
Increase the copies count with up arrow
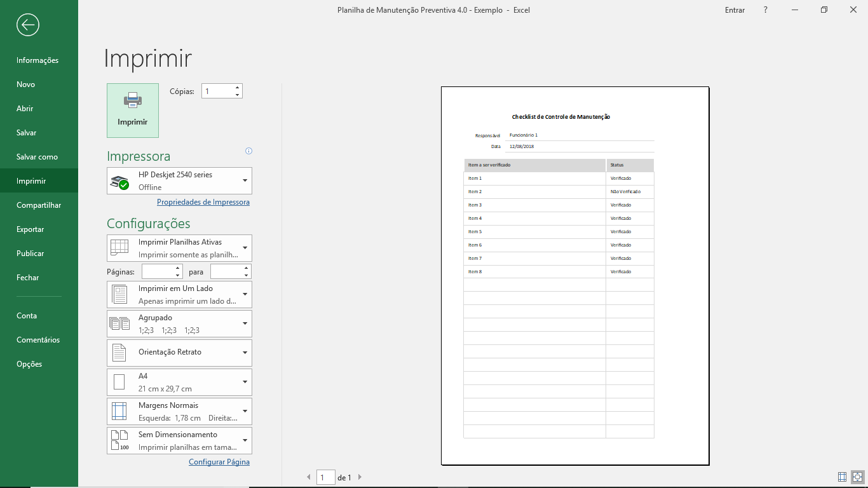pyautogui.click(x=237, y=88)
